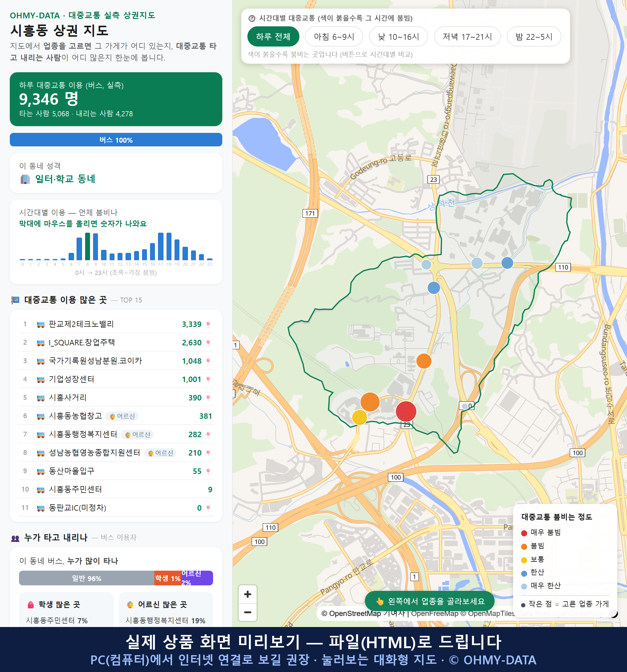Click the yellow 보통 stop marker on map

click(x=359, y=417)
